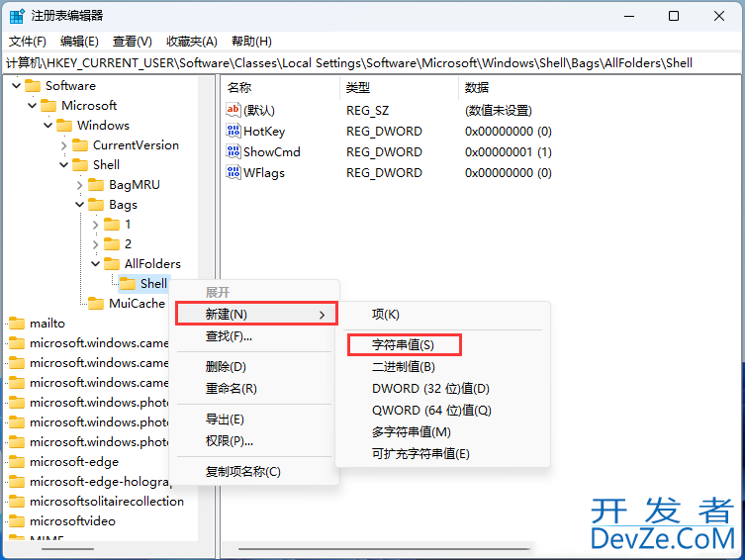Viewport: 745px width, 560px height.
Task: Open the 帮助(H) menu
Action: tap(251, 42)
